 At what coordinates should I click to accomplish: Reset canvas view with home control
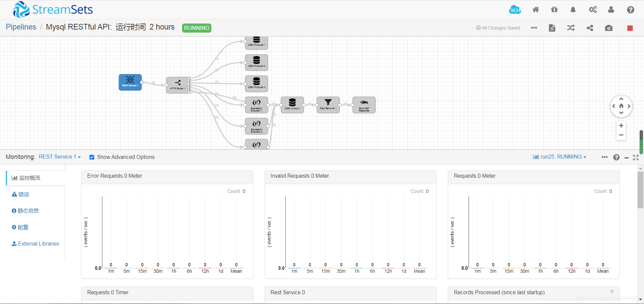[621, 106]
